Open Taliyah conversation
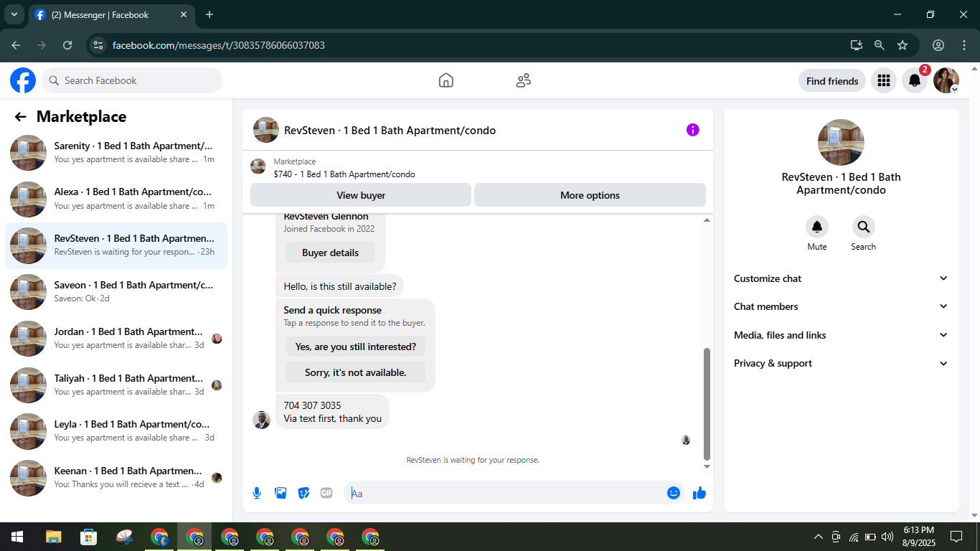 [x=116, y=385]
